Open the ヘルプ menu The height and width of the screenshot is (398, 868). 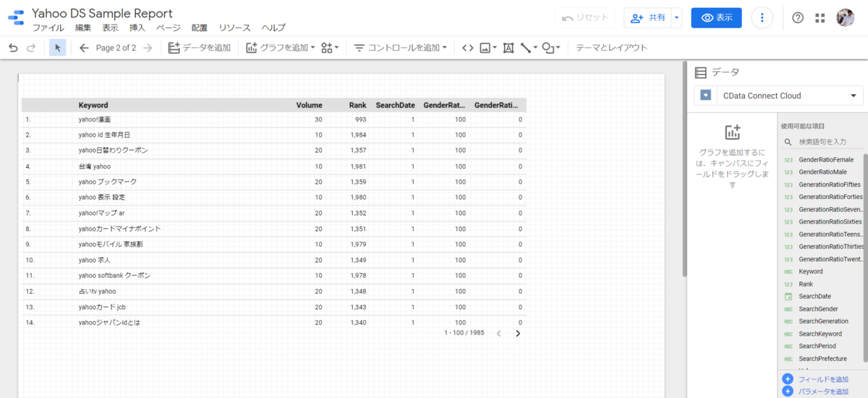[x=273, y=28]
